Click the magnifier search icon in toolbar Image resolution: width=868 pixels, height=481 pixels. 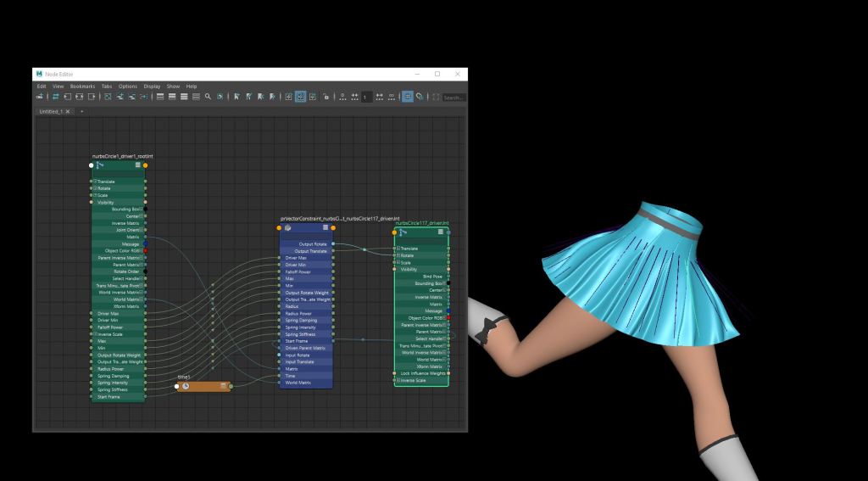pyautogui.click(x=208, y=97)
